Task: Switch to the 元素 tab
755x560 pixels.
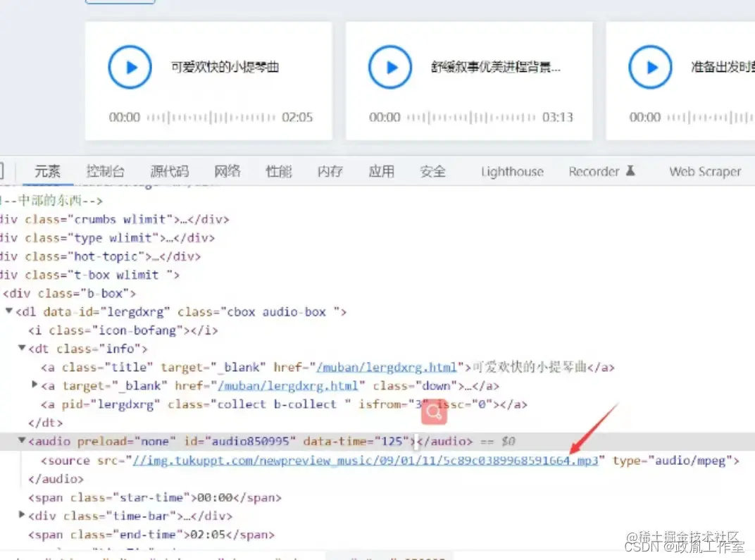Action: 47,171
